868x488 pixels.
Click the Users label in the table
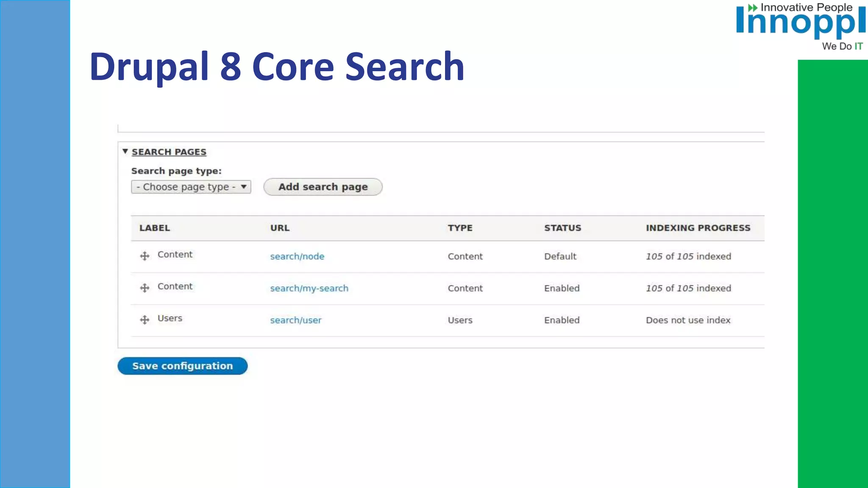click(x=170, y=318)
